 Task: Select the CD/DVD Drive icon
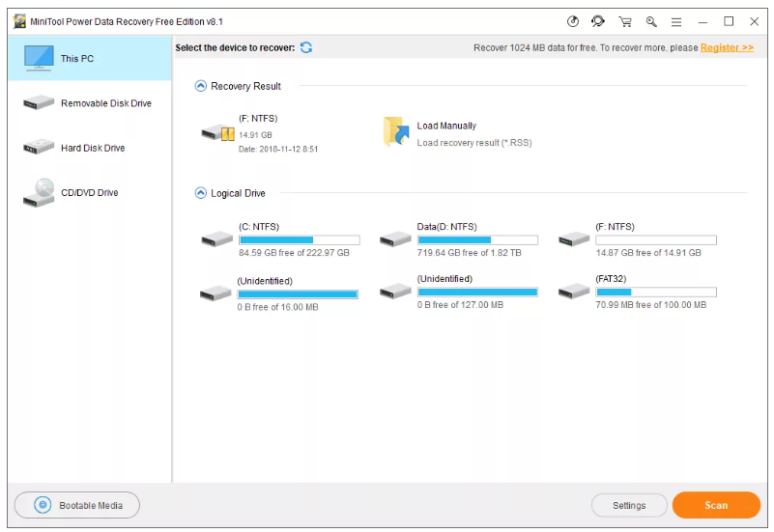tap(39, 192)
